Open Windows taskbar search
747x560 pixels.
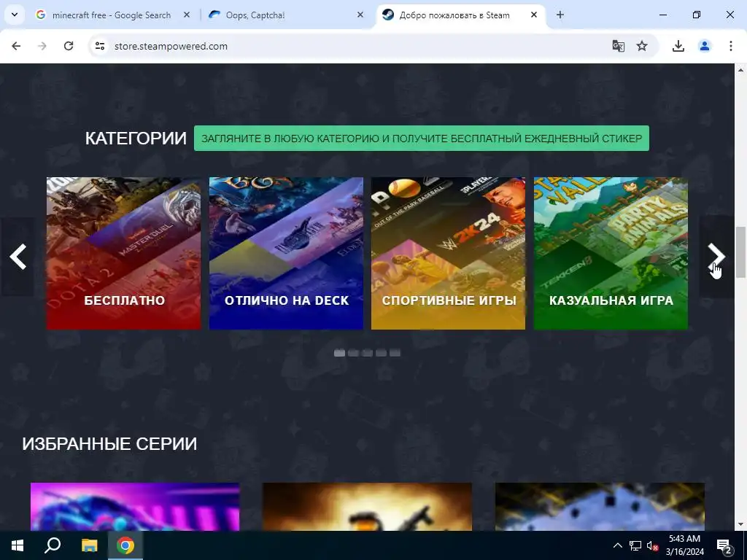click(x=53, y=545)
